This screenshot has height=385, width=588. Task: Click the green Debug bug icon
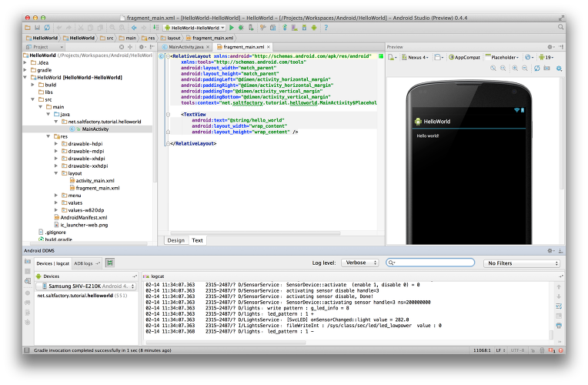click(x=241, y=28)
